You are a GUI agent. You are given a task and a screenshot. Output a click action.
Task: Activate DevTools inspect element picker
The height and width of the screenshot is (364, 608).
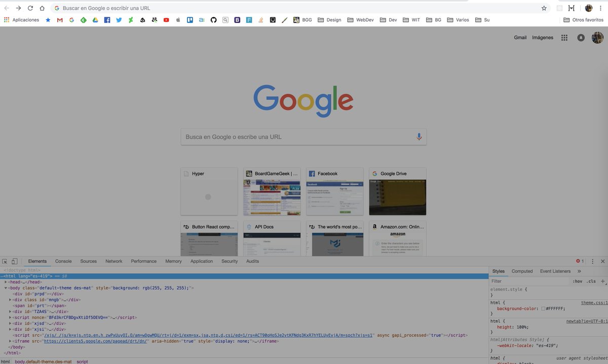[x=5, y=261]
